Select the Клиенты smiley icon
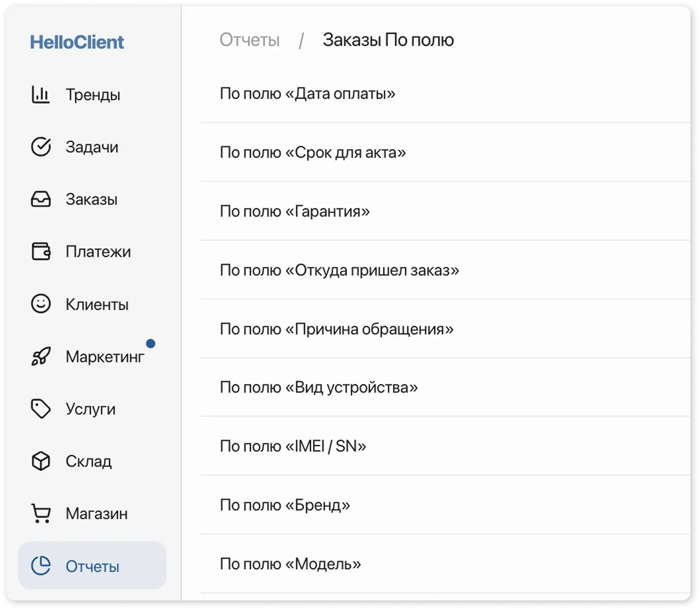The width and height of the screenshot is (700, 610). [40, 304]
